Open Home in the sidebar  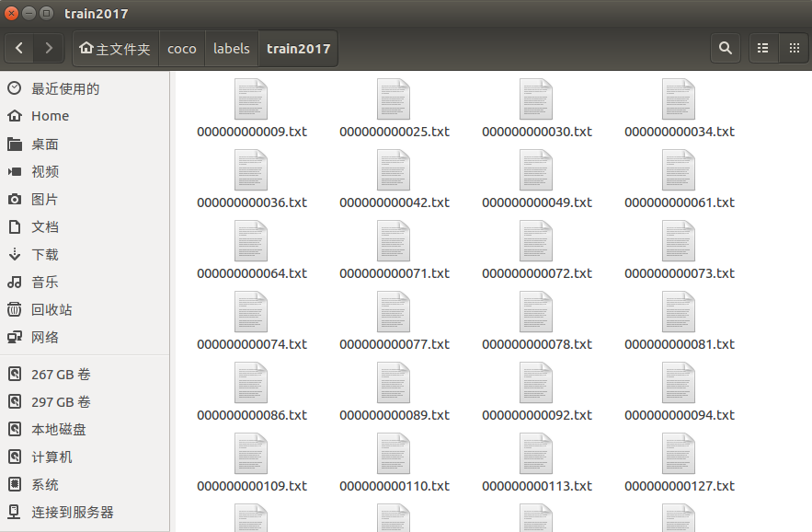click(85, 116)
